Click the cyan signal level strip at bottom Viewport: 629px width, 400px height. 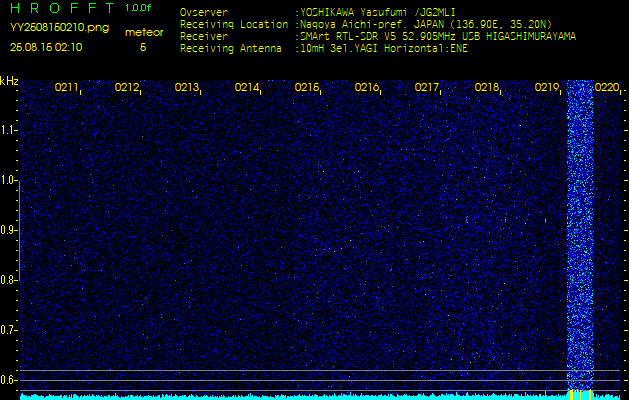tap(320, 397)
